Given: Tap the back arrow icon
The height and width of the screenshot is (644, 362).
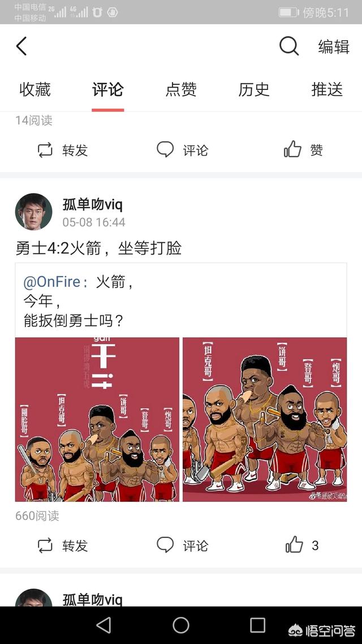Looking at the screenshot, I should 21,46.
